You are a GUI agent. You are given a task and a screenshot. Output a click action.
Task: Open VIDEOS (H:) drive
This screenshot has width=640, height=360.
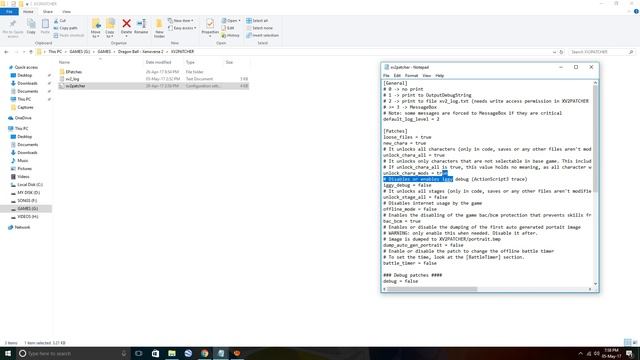pos(28,217)
